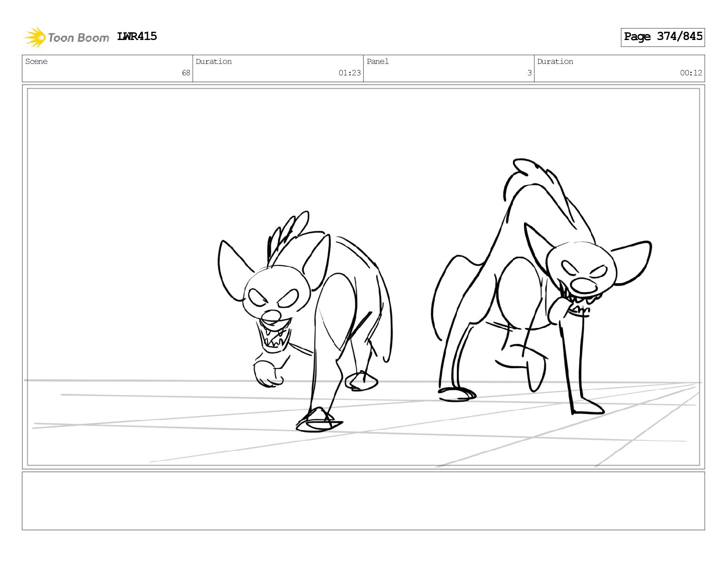Click the storyboard panel drawing of two hyenas
Image resolution: width=728 pixels, height=563 pixels.
point(363,276)
